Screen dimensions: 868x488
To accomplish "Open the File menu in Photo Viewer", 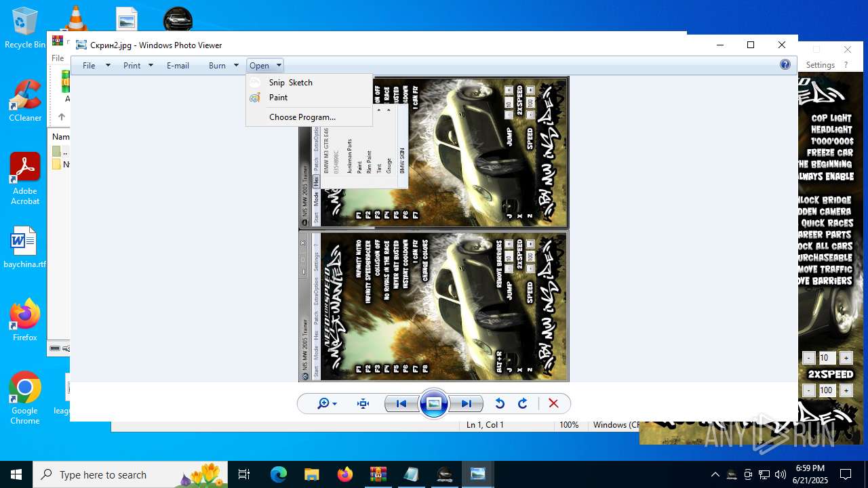I will (x=89, y=66).
